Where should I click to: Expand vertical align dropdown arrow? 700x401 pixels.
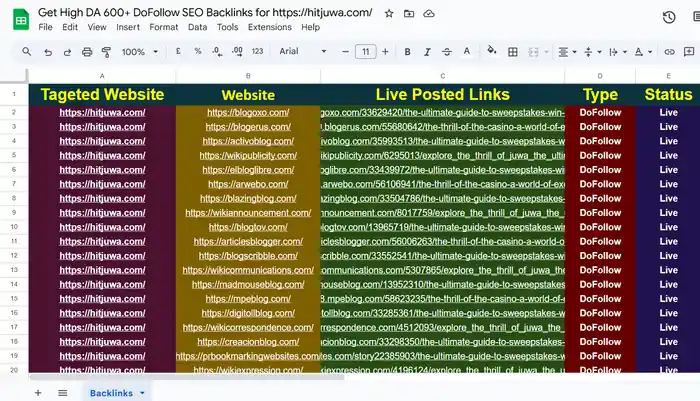pos(599,52)
